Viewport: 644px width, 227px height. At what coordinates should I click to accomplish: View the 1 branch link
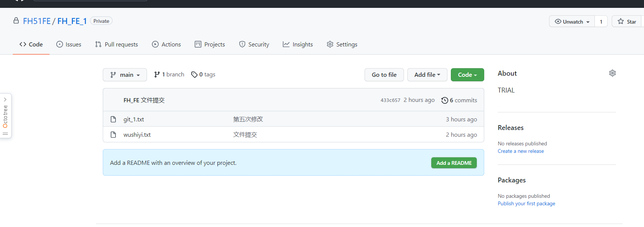(x=169, y=75)
